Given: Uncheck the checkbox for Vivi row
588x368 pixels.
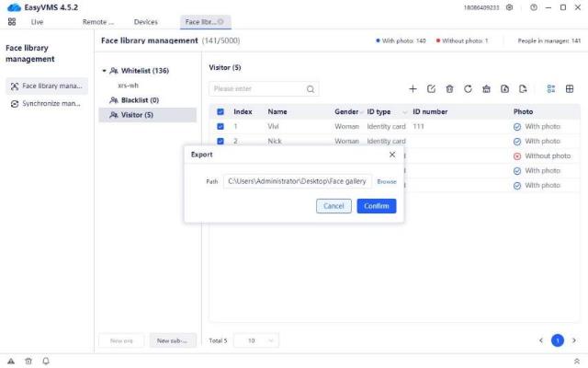Looking at the screenshot, I should pos(220,126).
